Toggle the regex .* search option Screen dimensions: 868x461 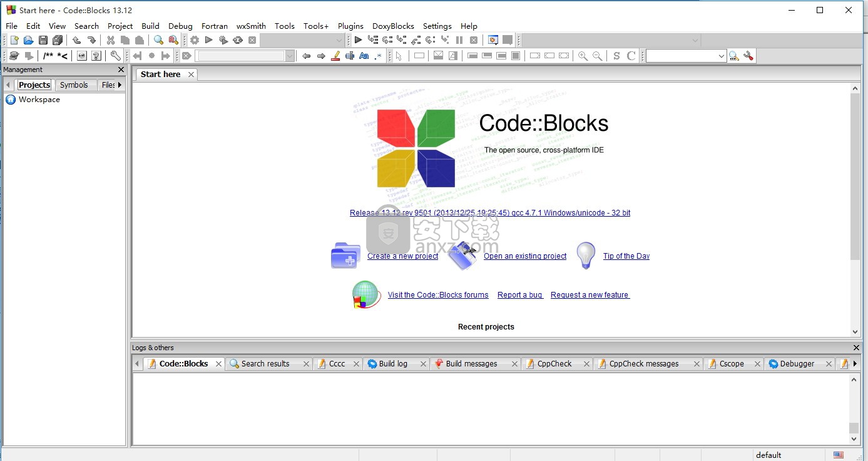point(378,56)
